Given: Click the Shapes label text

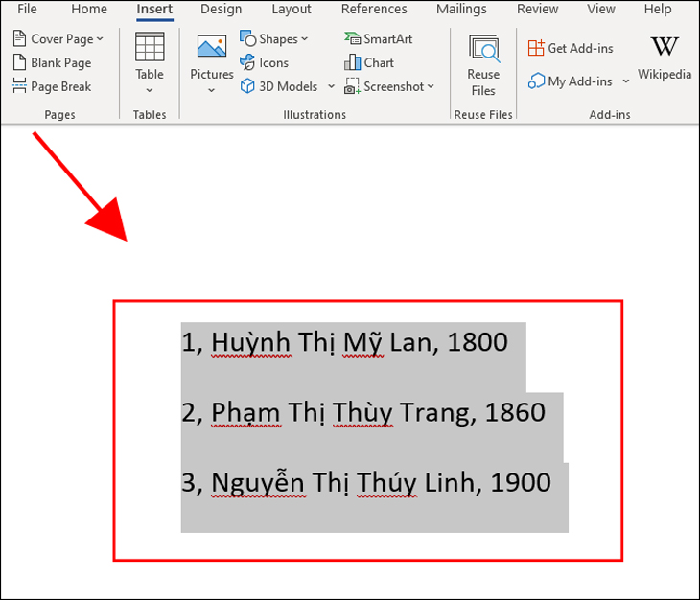Looking at the screenshot, I should coord(279,39).
